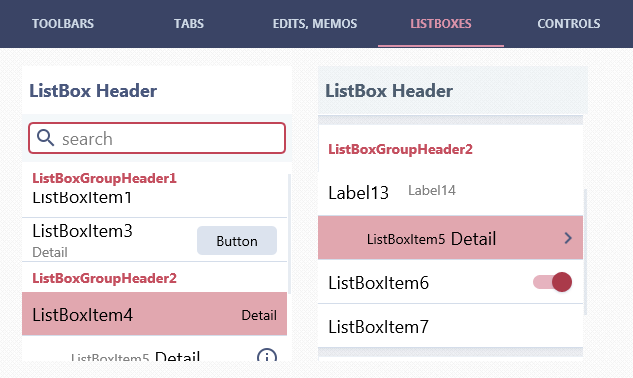Click the info icon on ListBoxItem5
Image resolution: width=633 pixels, height=378 pixels.
pyautogui.click(x=267, y=355)
